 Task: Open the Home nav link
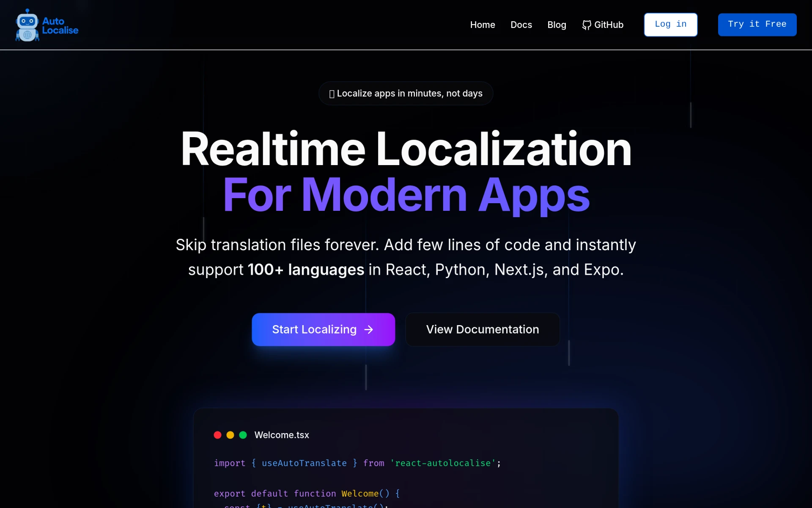pos(483,25)
